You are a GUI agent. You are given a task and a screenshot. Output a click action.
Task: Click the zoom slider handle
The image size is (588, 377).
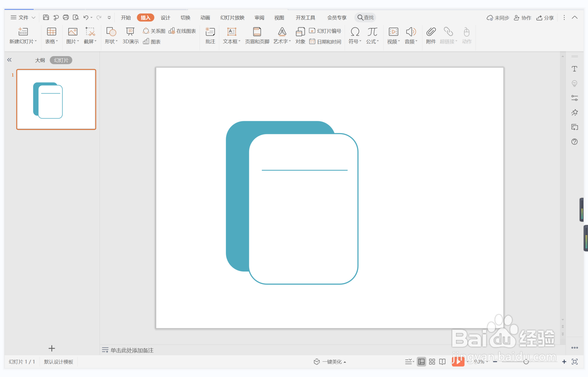(x=526, y=362)
